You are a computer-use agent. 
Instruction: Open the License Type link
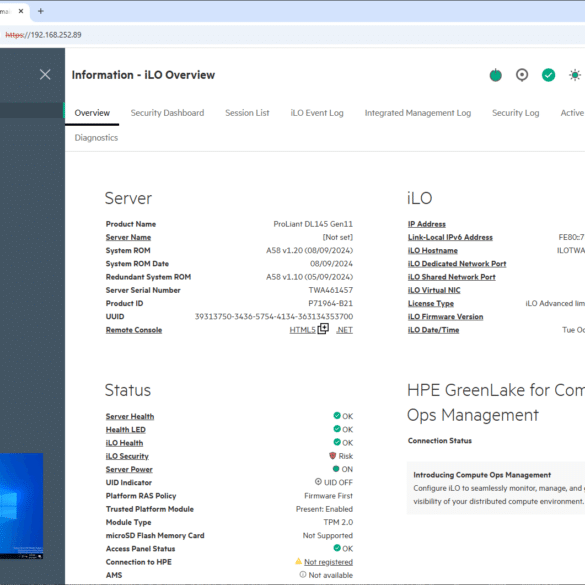(x=431, y=304)
